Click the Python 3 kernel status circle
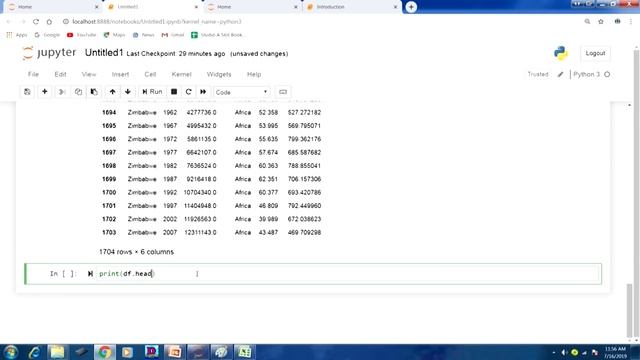Image resolution: width=640 pixels, height=360 pixels. click(x=607, y=74)
